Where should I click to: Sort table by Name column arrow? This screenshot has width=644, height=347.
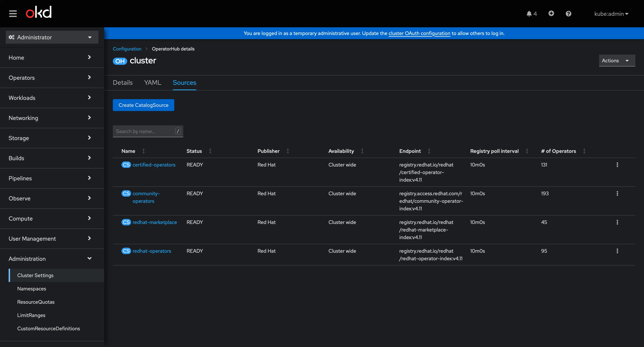[x=144, y=151]
